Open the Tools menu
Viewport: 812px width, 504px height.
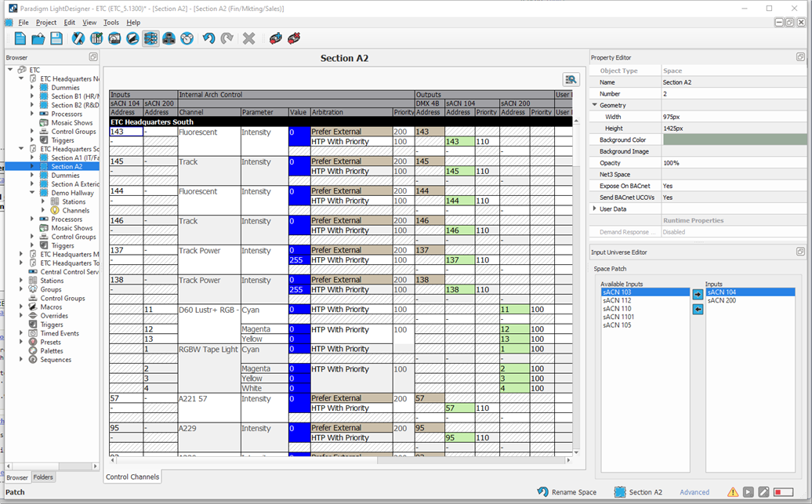point(111,22)
